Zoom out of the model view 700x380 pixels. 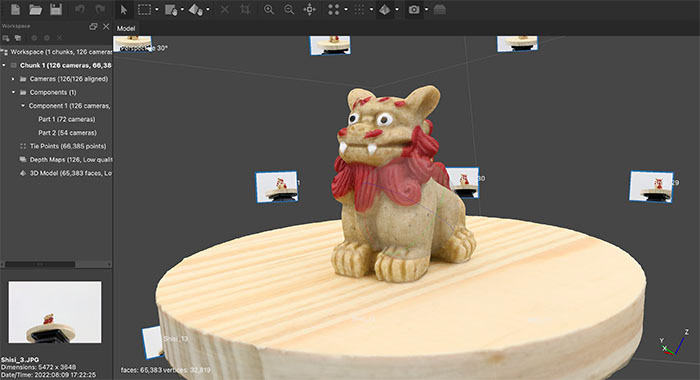point(289,9)
